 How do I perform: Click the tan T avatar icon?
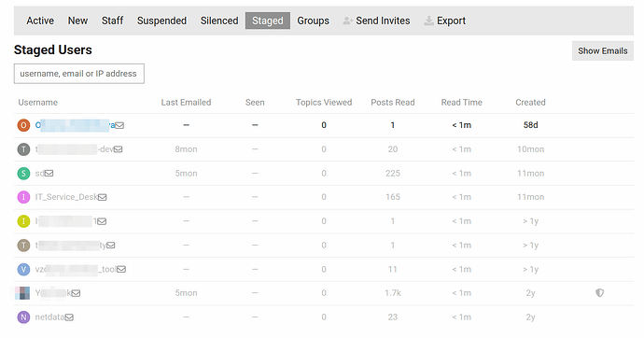tap(23, 246)
